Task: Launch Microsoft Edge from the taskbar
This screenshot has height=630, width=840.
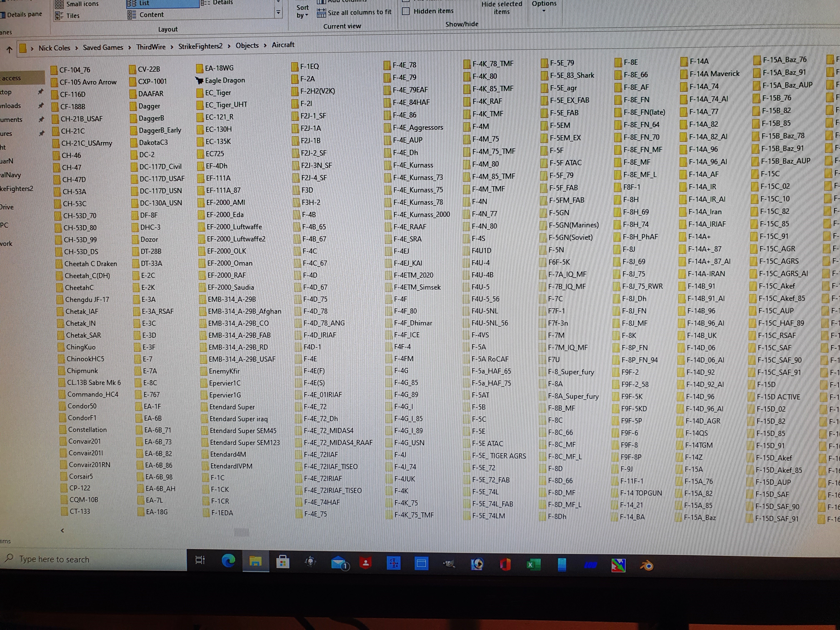Action: point(228,560)
